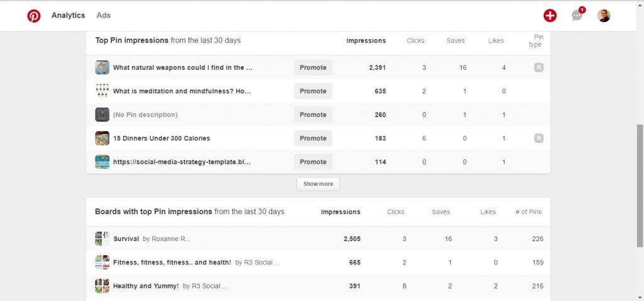Open the Survival board thumbnail

coord(103,239)
